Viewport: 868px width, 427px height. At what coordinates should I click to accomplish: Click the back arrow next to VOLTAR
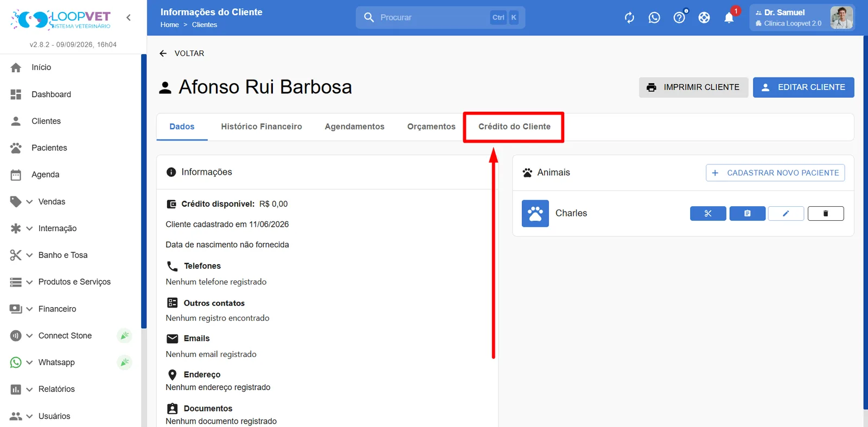163,53
